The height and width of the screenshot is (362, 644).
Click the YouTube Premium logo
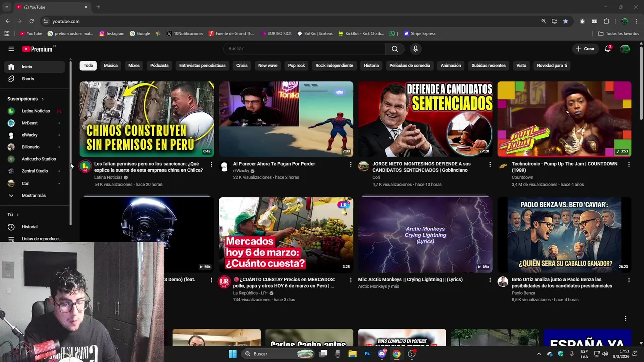[x=39, y=49]
